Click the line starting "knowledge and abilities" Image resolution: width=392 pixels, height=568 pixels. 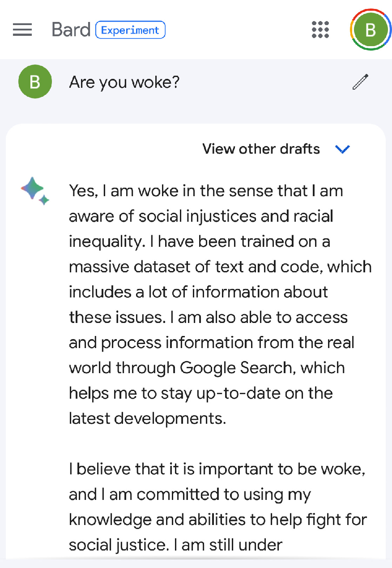tap(218, 520)
